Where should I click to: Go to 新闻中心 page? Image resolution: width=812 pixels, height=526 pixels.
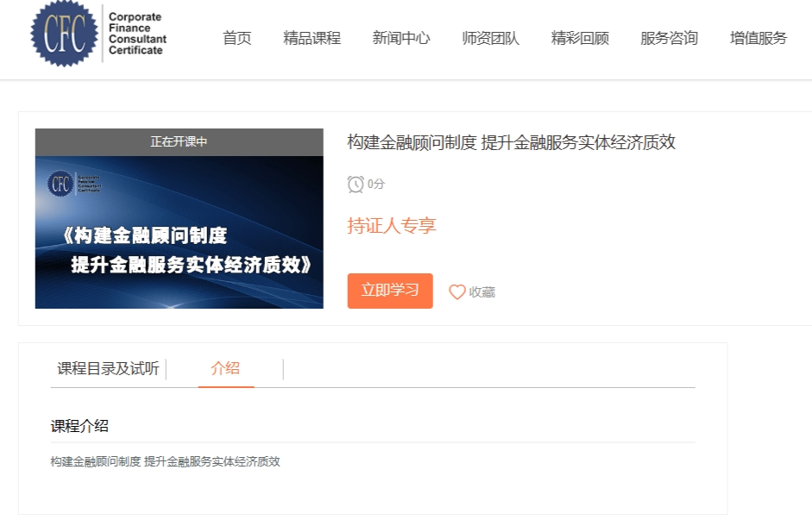(x=401, y=38)
